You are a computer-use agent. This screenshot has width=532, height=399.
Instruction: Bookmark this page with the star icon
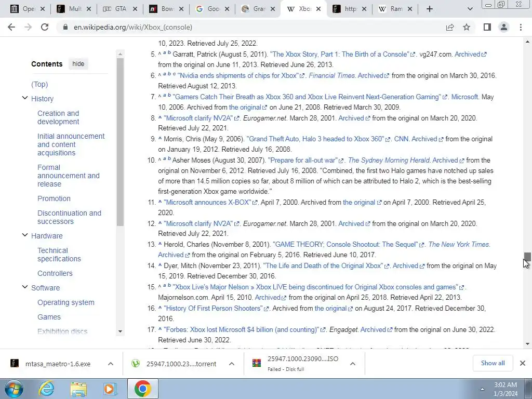[467, 27]
